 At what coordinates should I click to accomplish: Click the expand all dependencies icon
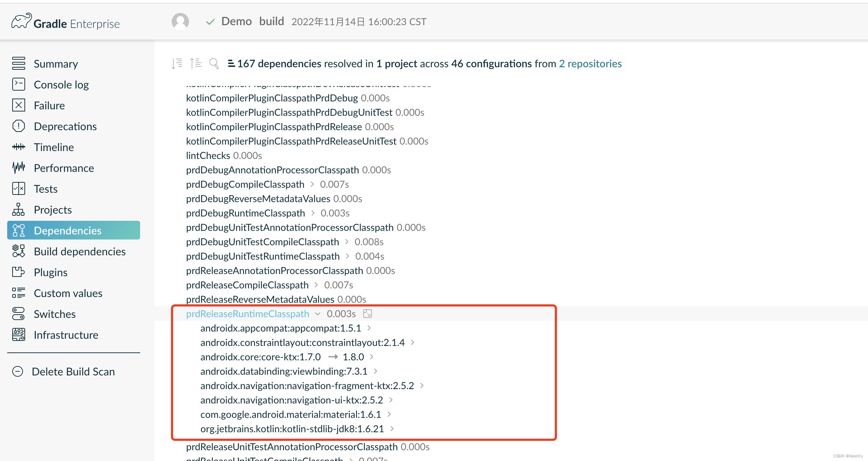coord(177,64)
